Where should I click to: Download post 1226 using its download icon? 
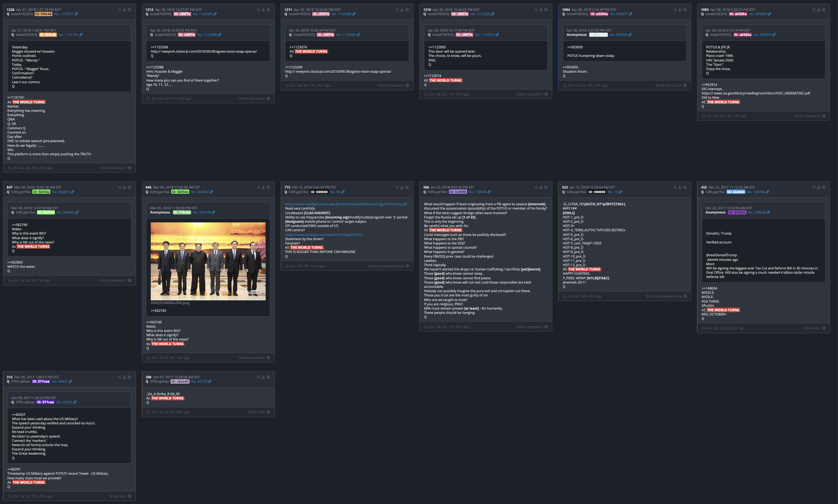pyautogui.click(x=124, y=10)
